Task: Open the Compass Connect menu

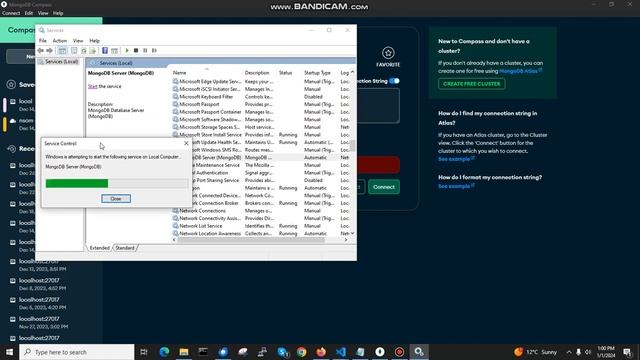Action: point(11,13)
